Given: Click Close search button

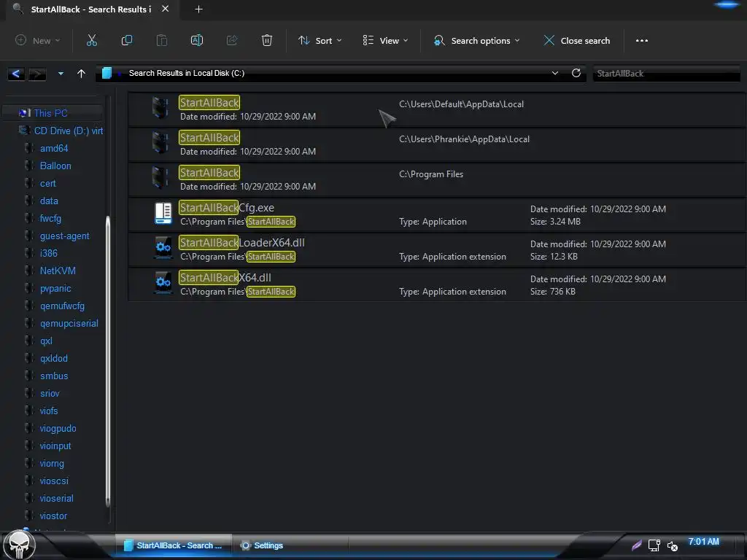Looking at the screenshot, I should (x=576, y=41).
